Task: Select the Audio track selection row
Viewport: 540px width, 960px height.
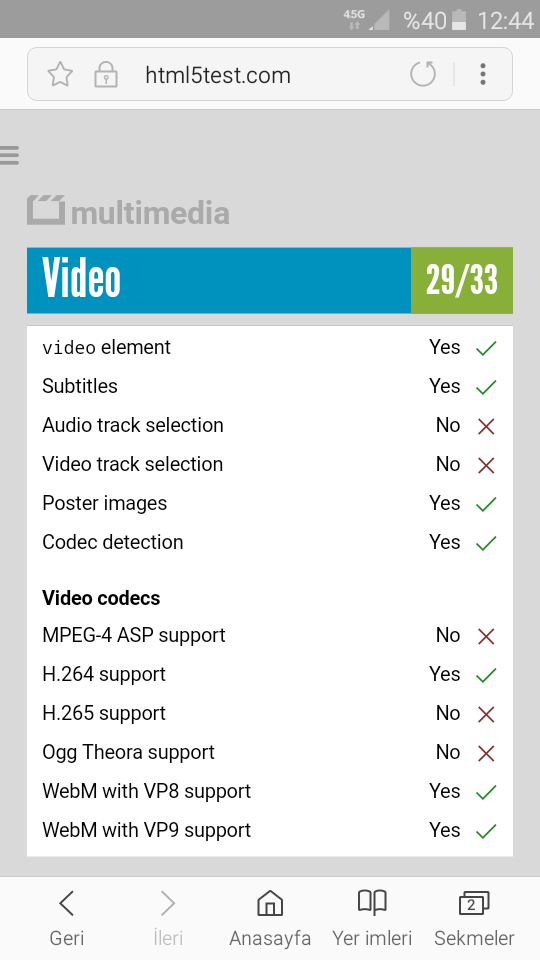Action: click(270, 426)
